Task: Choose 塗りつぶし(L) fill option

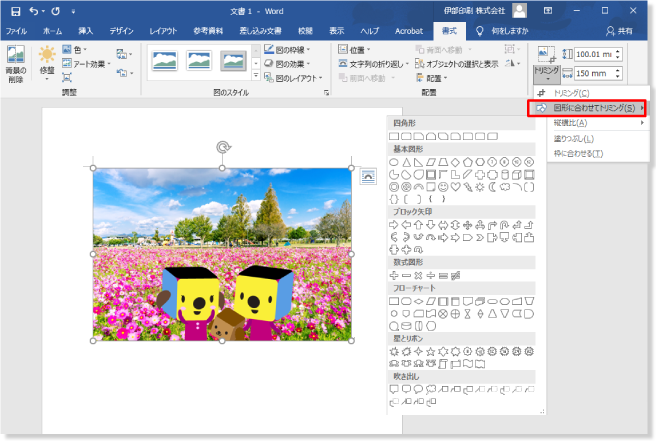Action: 599,138
